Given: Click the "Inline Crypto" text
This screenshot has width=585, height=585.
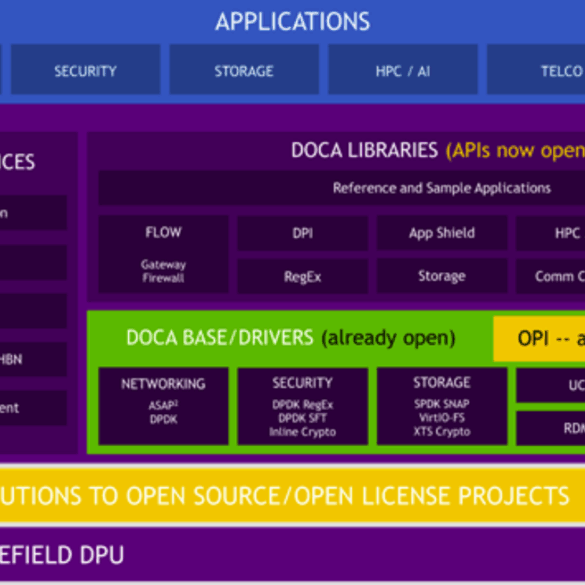Looking at the screenshot, I should click(x=303, y=432).
